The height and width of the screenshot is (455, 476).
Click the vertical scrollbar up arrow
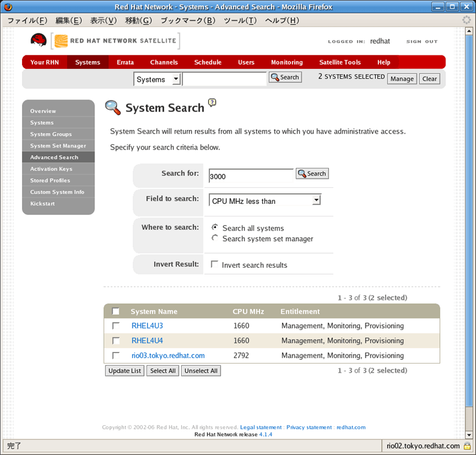469,30
